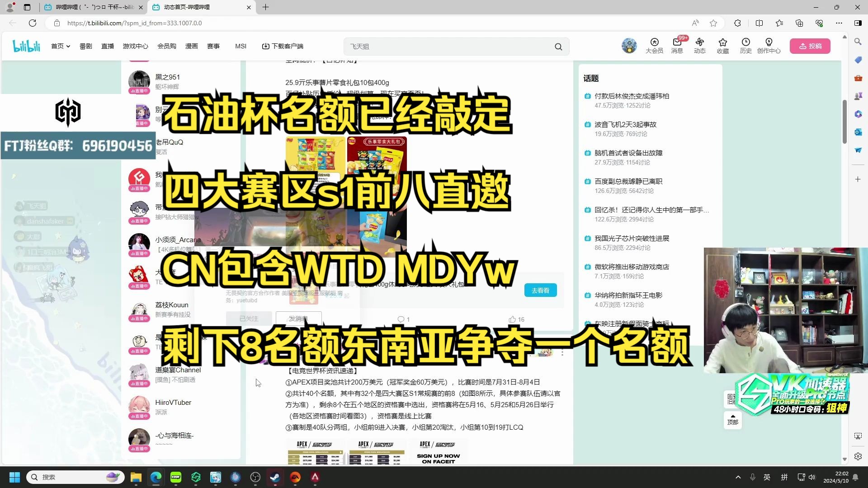868x488 pixels.
Task: Open topic 华纳将拍新指环王电影
Action: pyautogui.click(x=628, y=296)
